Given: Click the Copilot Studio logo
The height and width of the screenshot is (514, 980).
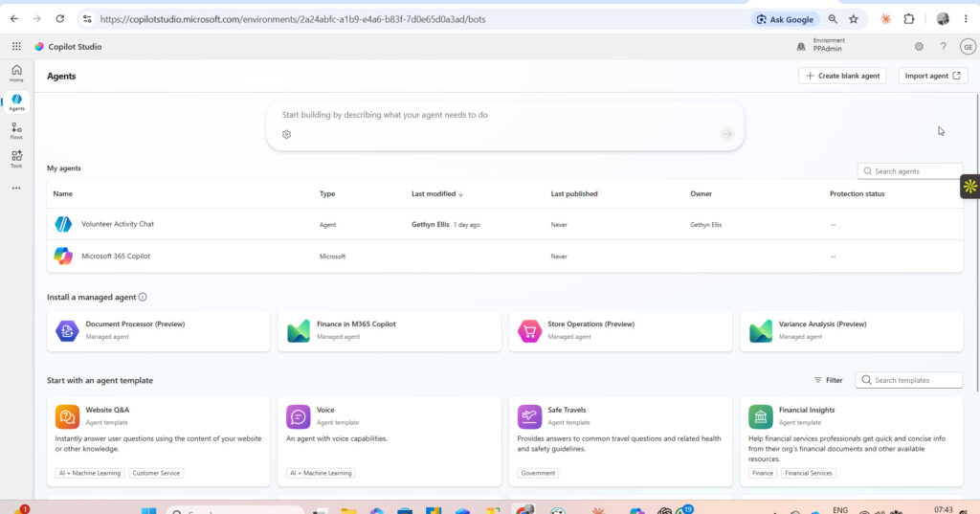Looking at the screenshot, I should click(x=39, y=46).
